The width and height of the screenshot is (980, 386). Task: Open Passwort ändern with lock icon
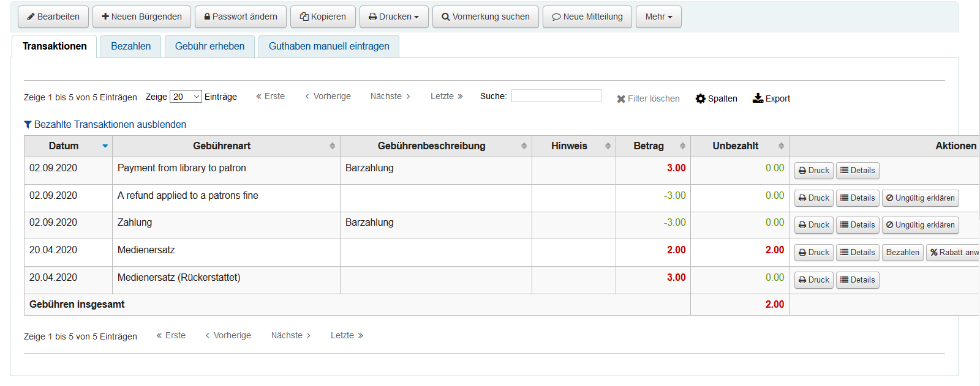[x=241, y=17]
